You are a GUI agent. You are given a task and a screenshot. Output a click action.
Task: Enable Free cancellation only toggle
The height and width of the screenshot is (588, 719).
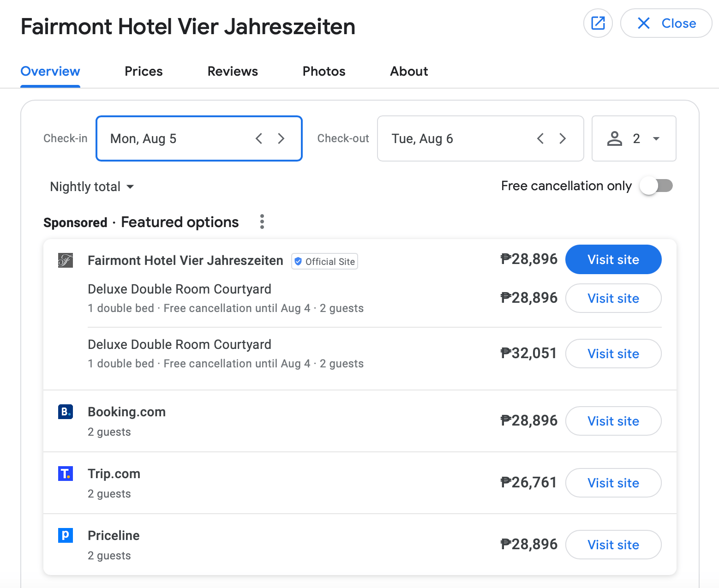[x=656, y=186]
